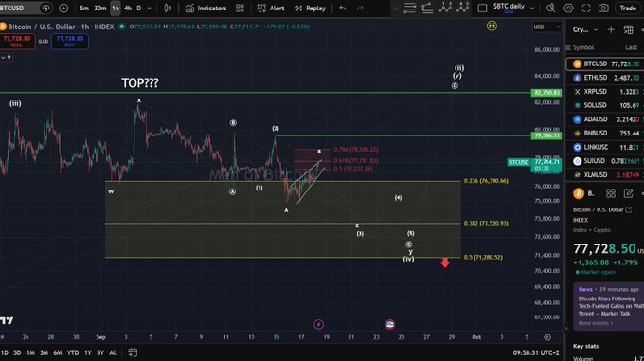
Task: Select the 1Y date range
Action: click(87, 352)
